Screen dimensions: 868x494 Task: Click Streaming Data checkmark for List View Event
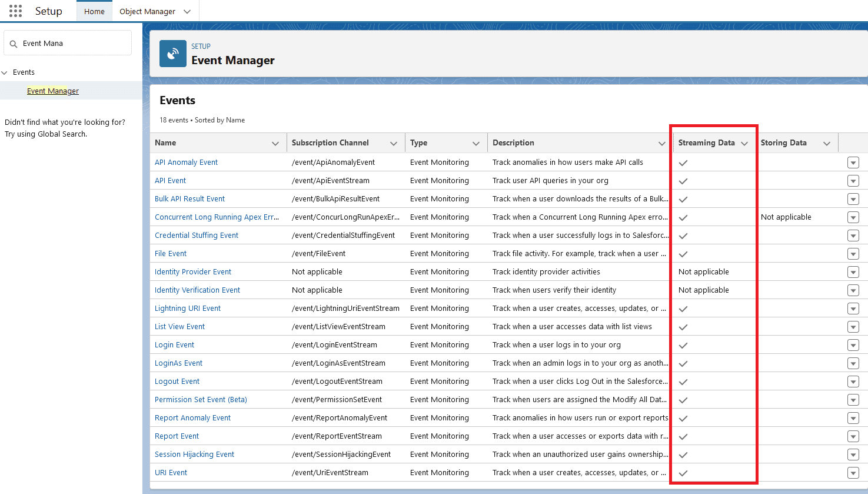click(683, 327)
